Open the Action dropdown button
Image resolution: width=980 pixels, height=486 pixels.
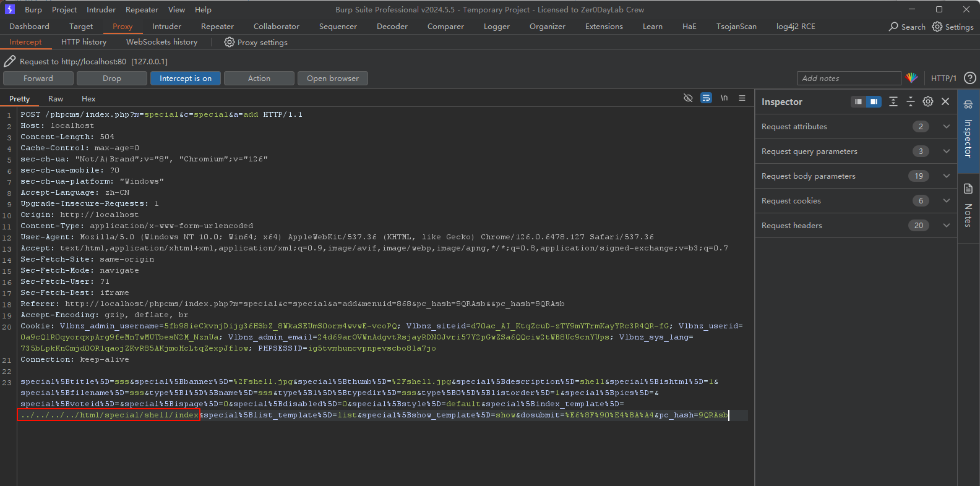259,79
